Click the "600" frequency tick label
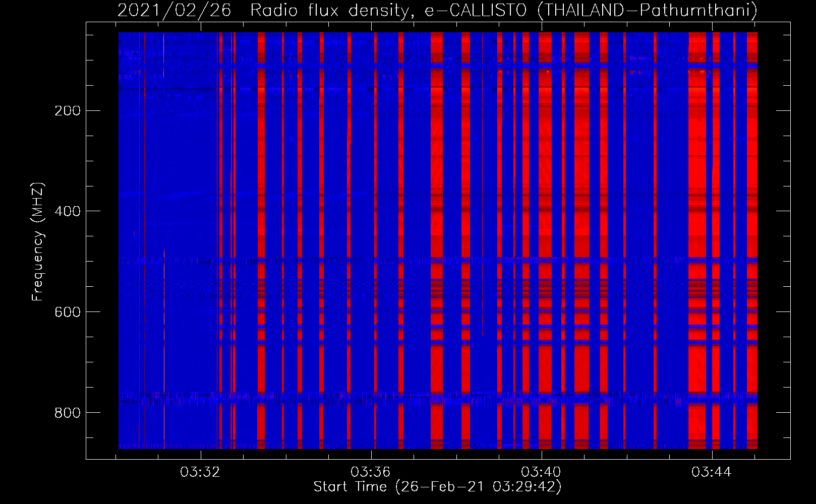The height and width of the screenshot is (504, 816). (x=67, y=312)
